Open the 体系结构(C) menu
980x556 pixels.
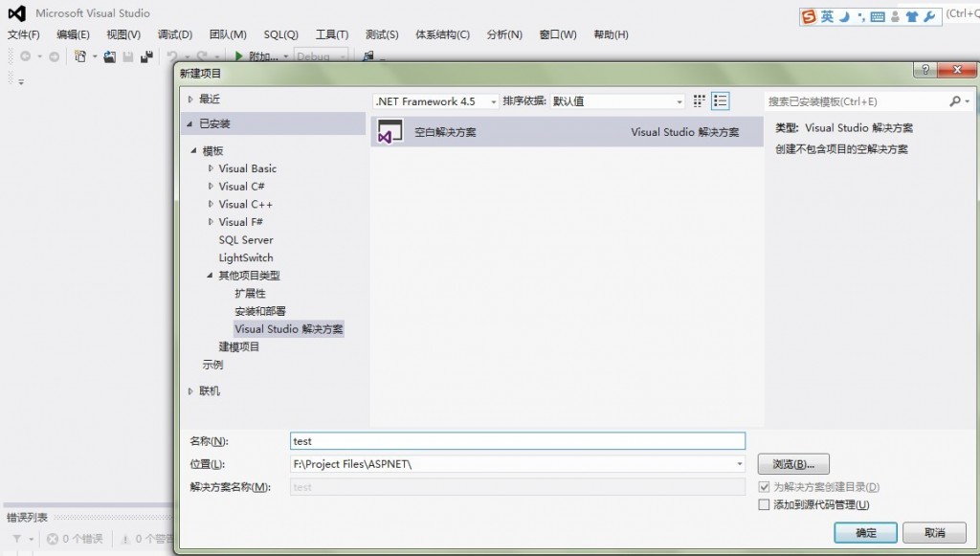[442, 34]
